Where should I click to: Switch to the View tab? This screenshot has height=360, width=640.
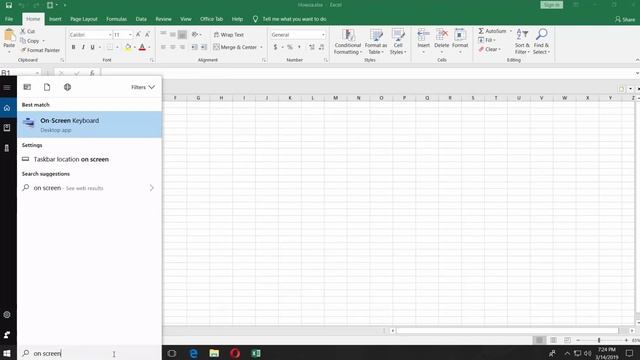[x=186, y=19]
